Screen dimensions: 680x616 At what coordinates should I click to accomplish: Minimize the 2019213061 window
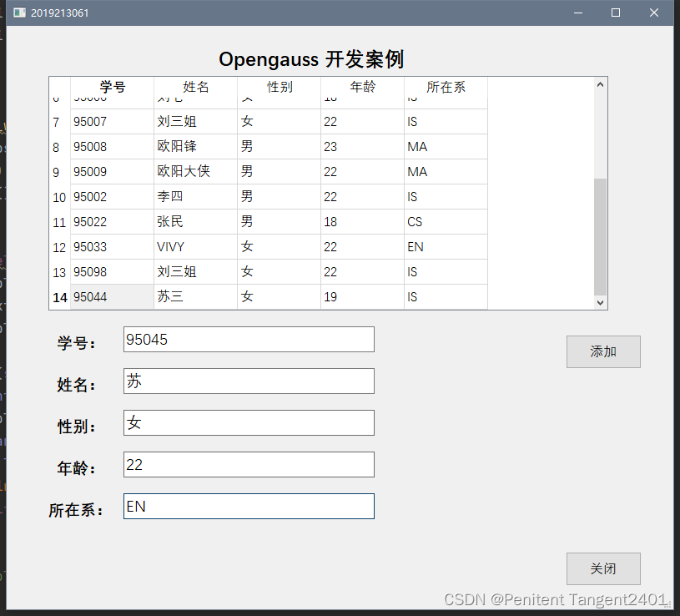coord(577,13)
